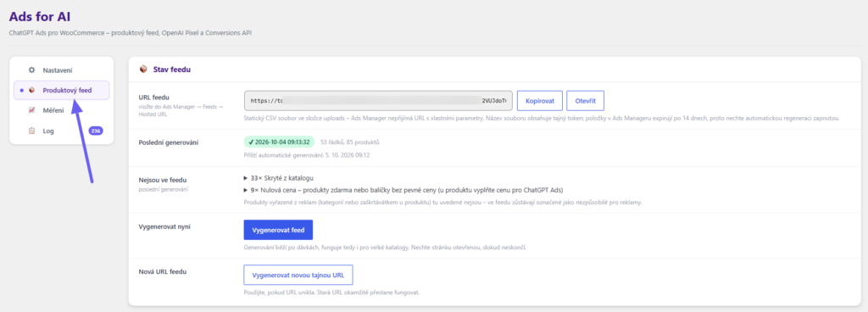Click the chart icon beside Měření
Image resolution: width=868 pixels, height=312 pixels.
point(31,110)
